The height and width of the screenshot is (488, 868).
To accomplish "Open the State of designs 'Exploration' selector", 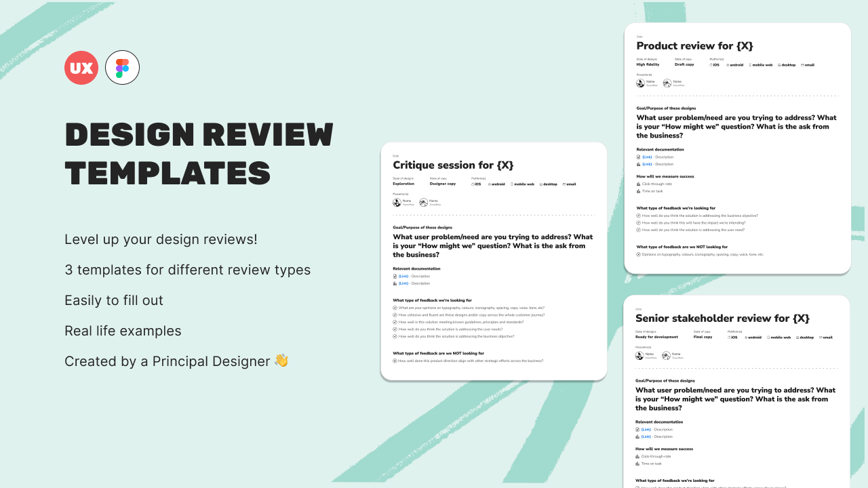I will click(x=403, y=184).
